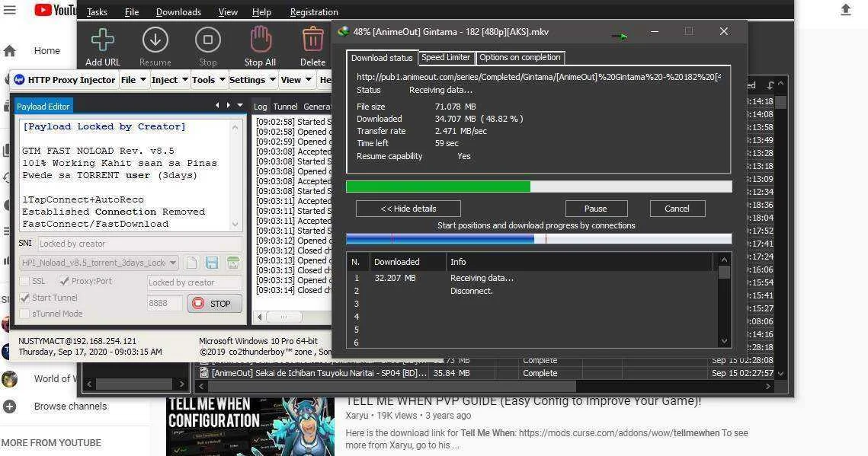The width and height of the screenshot is (868, 456).
Task: Open Payload Editor tab list dropdown arrow
Action: point(240,105)
